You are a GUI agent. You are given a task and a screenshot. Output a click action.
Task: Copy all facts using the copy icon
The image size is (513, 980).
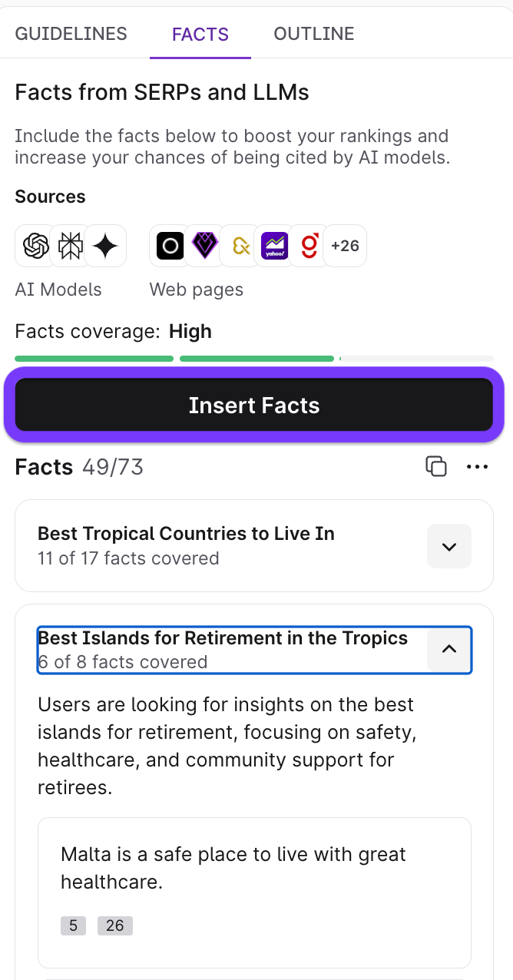(436, 466)
